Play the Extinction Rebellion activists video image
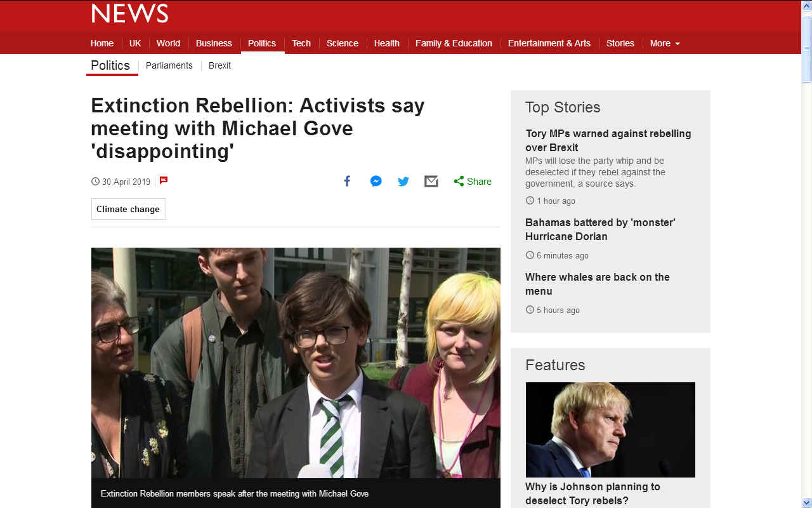Screen dimensions: 812x508 [x=296, y=363]
